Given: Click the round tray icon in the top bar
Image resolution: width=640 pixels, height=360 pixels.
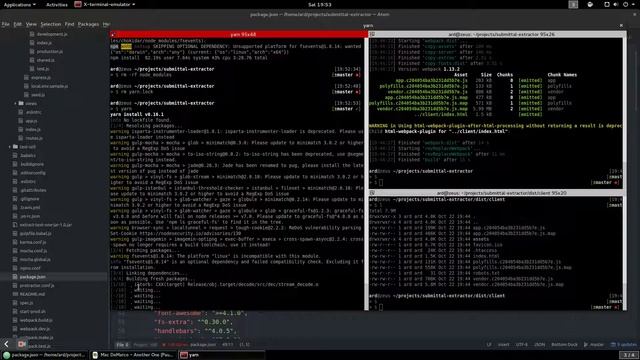Looking at the screenshot, I should tap(590, 4).
